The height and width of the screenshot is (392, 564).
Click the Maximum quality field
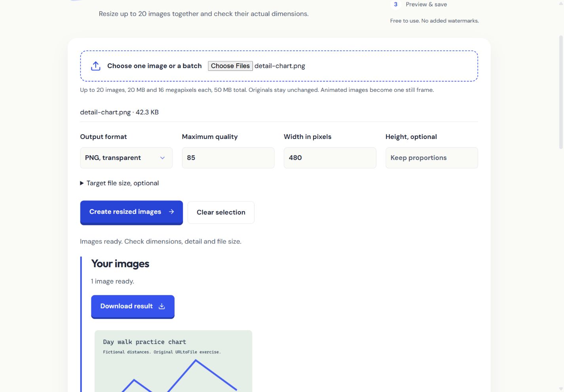[228, 158]
